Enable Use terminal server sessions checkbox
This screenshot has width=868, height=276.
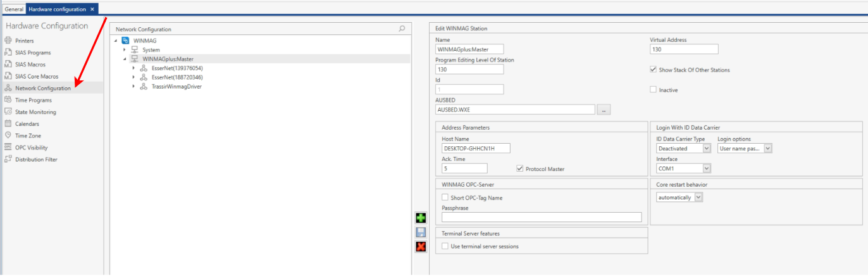click(x=445, y=246)
